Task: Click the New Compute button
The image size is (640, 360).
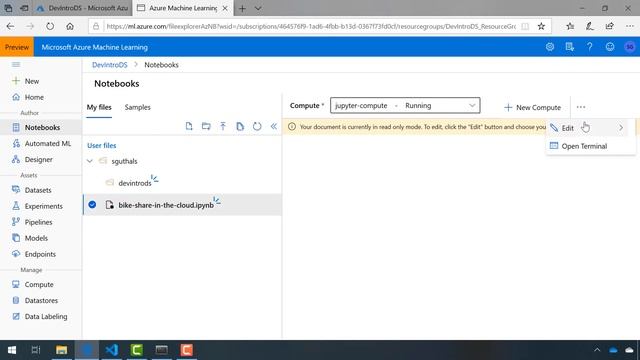Action: pyautogui.click(x=532, y=107)
